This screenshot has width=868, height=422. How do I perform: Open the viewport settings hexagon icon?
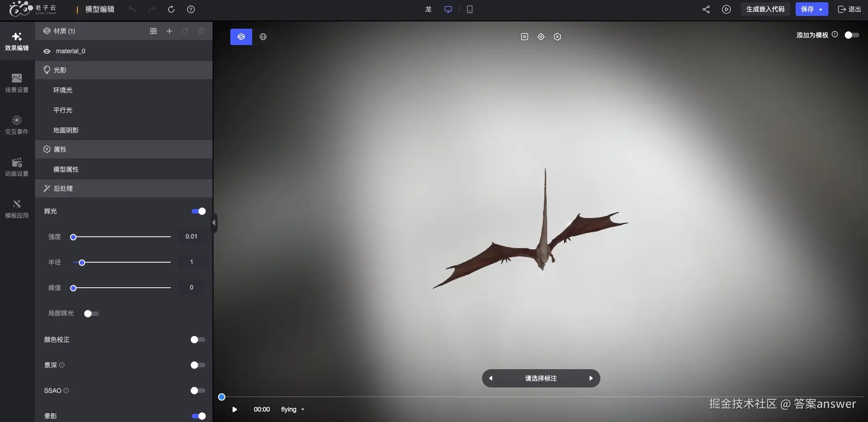[557, 37]
